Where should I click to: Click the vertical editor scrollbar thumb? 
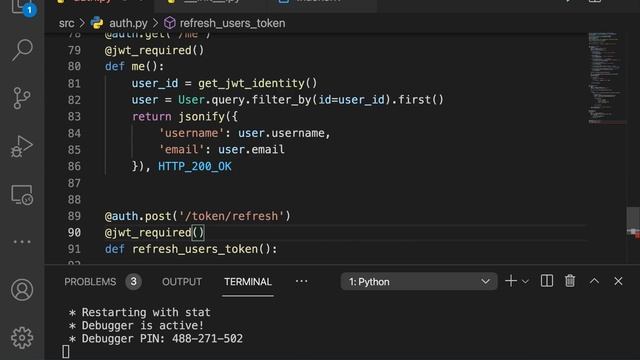coord(633,222)
